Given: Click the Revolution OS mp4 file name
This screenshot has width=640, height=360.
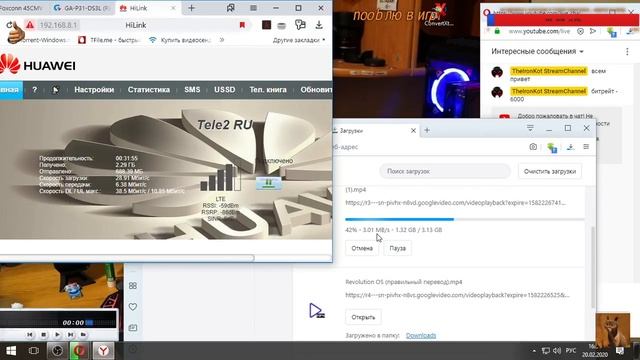Looking at the screenshot, I should (x=404, y=282).
